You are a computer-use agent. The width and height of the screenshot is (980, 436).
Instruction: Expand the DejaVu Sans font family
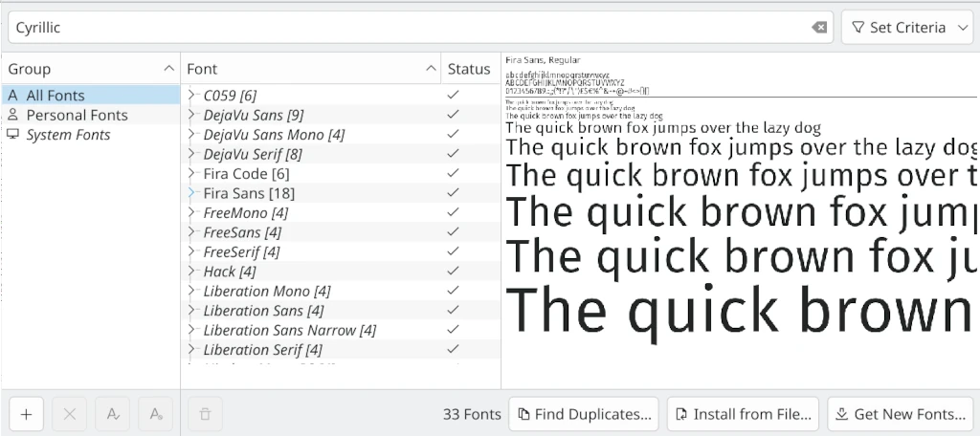coord(192,115)
